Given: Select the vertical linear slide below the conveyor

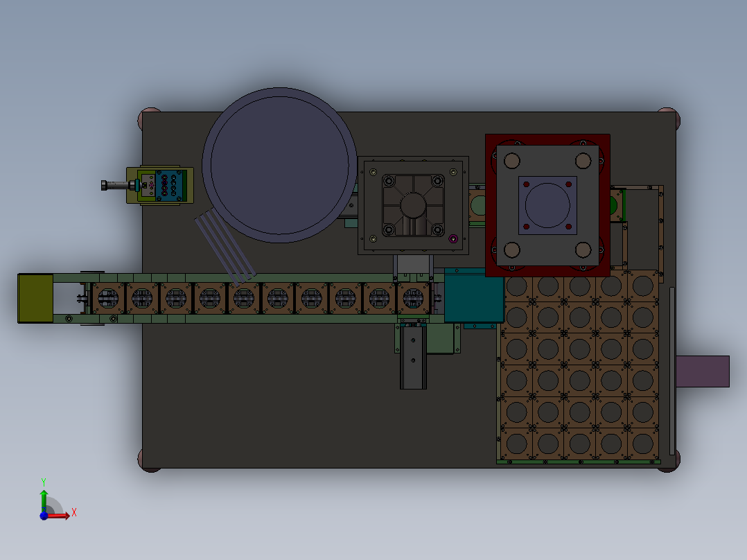Looking at the screenshot, I should point(413,356).
